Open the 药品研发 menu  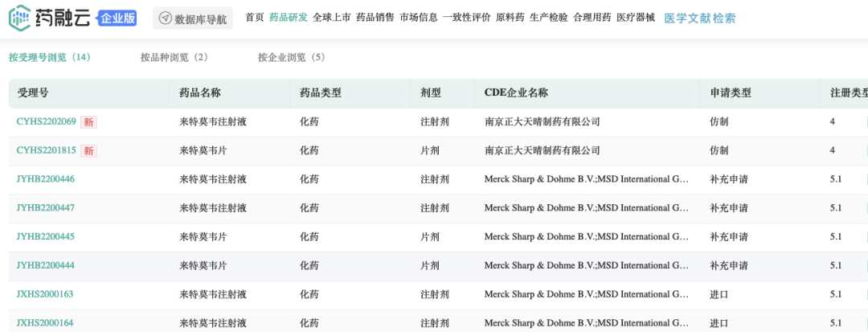point(289,17)
